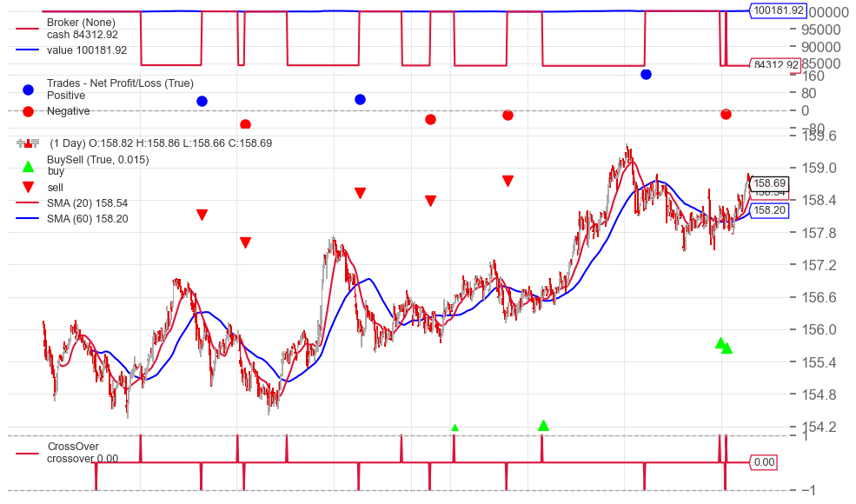Click the blue line swatch beside value 100181.92
This screenshot has height=504, width=856.
pos(27,50)
